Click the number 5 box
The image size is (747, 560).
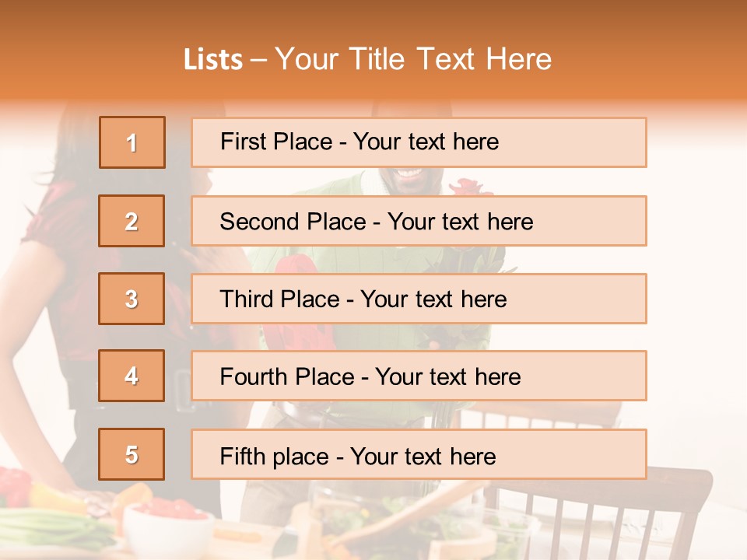(132, 454)
